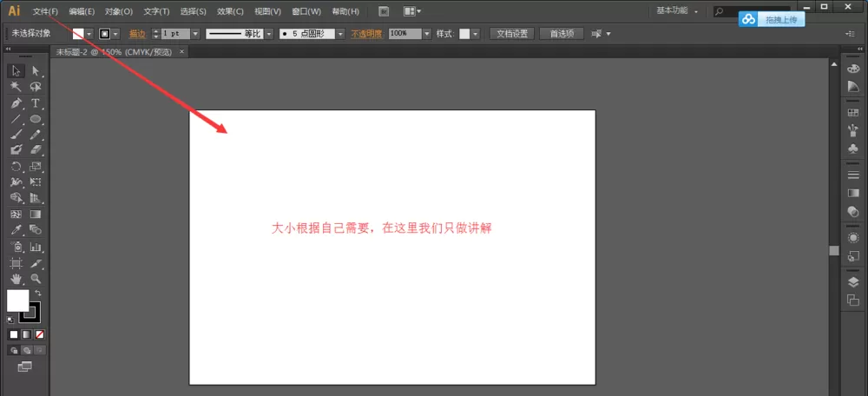
Task: Select the Eyedropper tool
Action: (x=16, y=229)
